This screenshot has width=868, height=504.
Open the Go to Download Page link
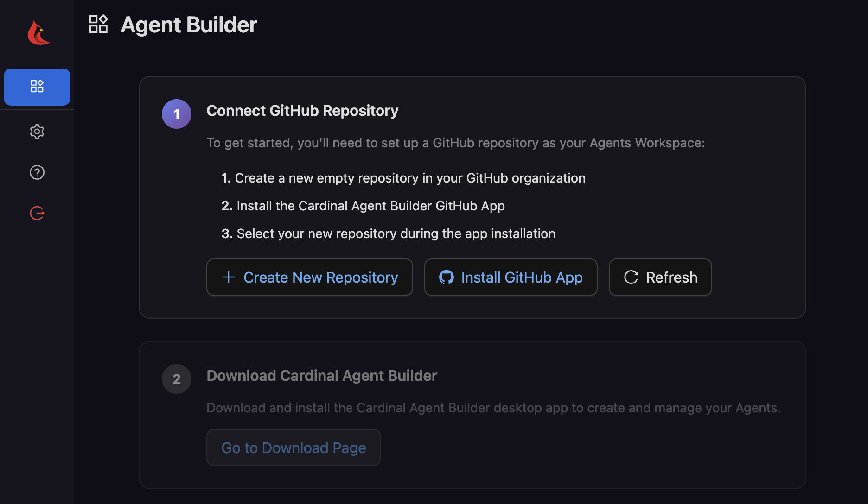pyautogui.click(x=293, y=447)
